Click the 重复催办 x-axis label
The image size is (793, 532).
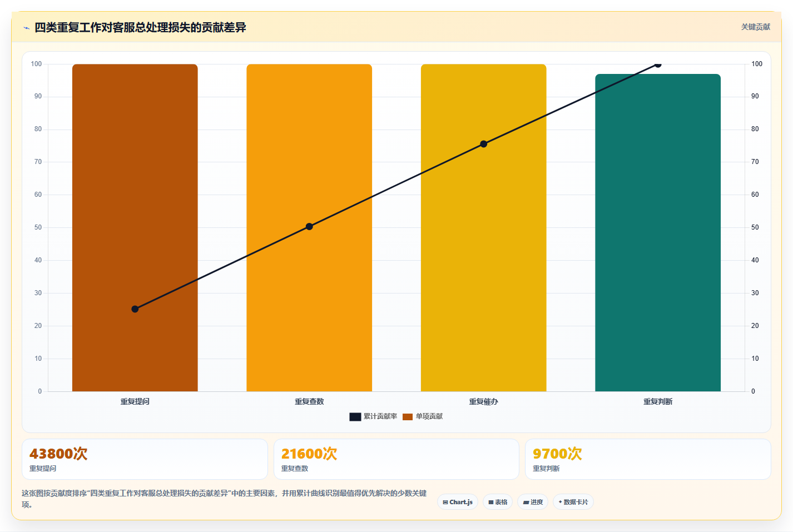click(x=484, y=401)
